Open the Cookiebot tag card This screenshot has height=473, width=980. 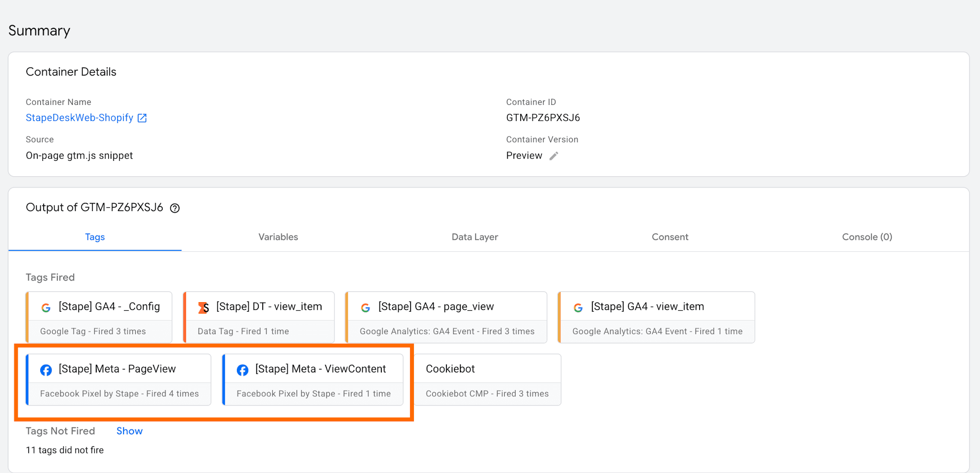[488, 380]
